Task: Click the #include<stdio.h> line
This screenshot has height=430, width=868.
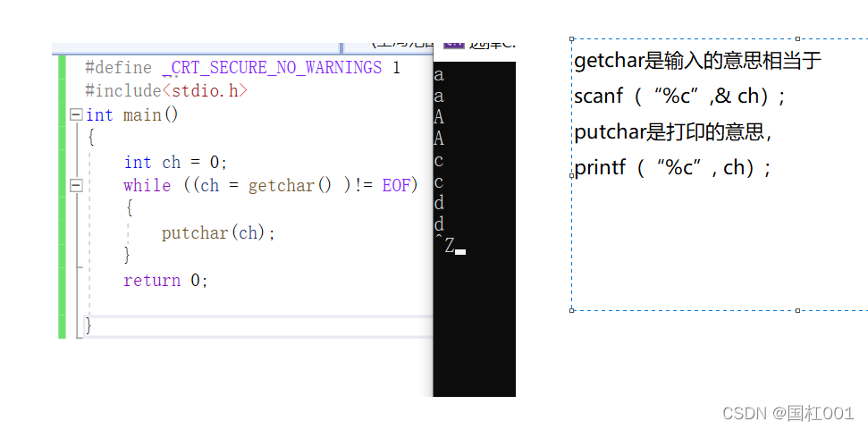Action: click(x=166, y=91)
